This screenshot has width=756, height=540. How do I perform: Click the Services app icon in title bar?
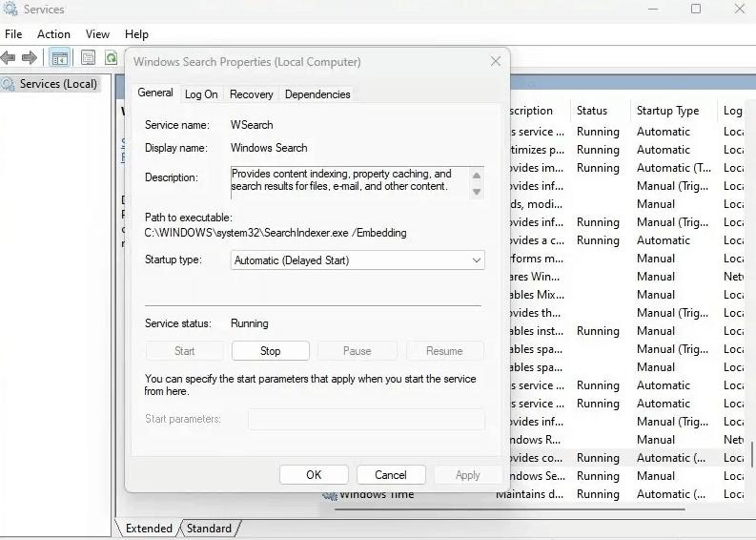[x=10, y=10]
